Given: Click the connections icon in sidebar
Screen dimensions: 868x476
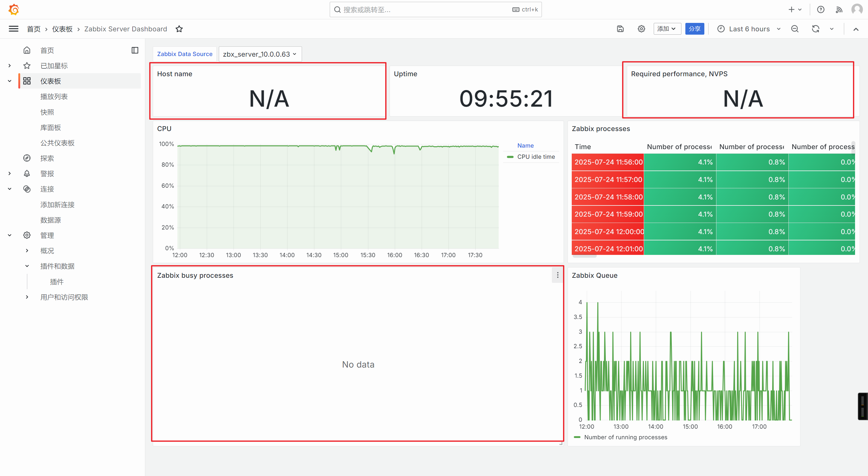Looking at the screenshot, I should (27, 189).
